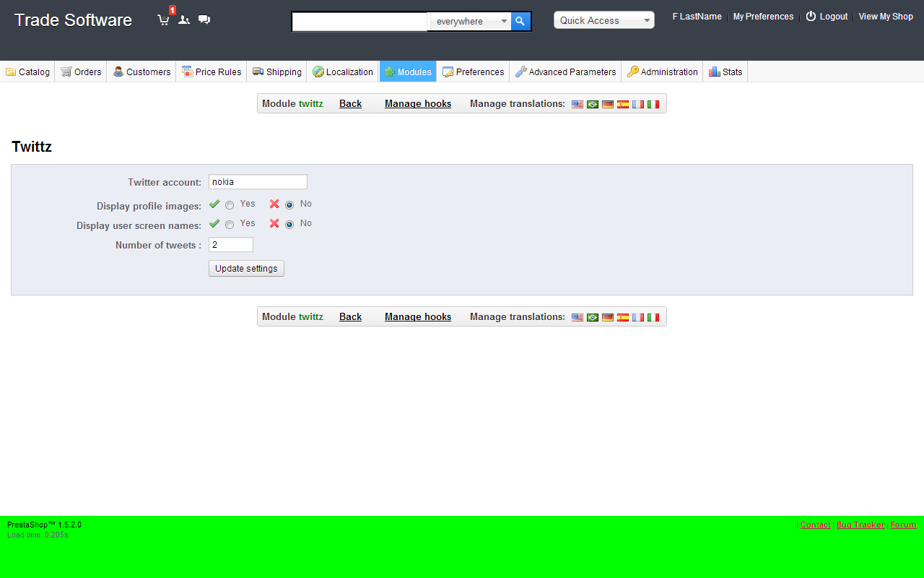Click the 'PrestaShop™ 1.5.2.0' footer text
This screenshot has width=924, height=578.
(44, 525)
